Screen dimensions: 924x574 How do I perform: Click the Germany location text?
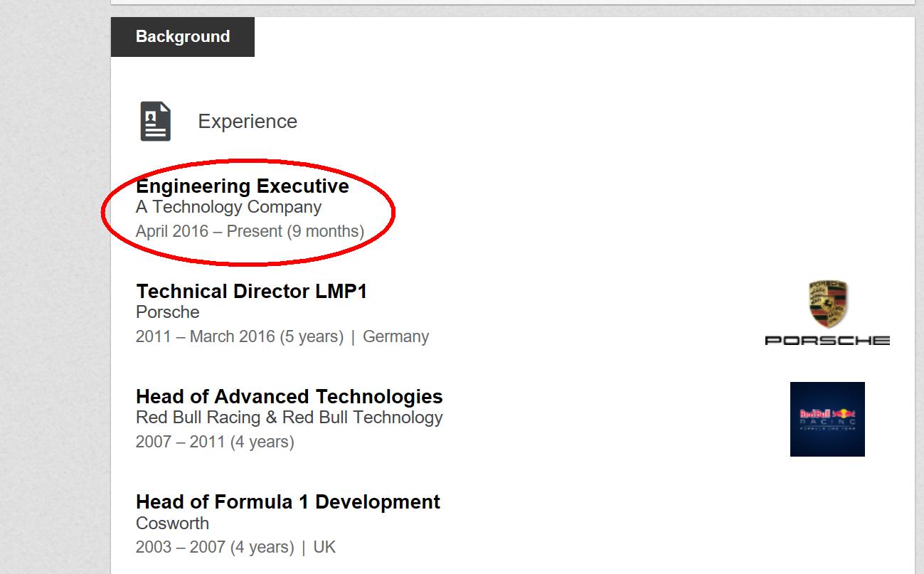coord(395,336)
